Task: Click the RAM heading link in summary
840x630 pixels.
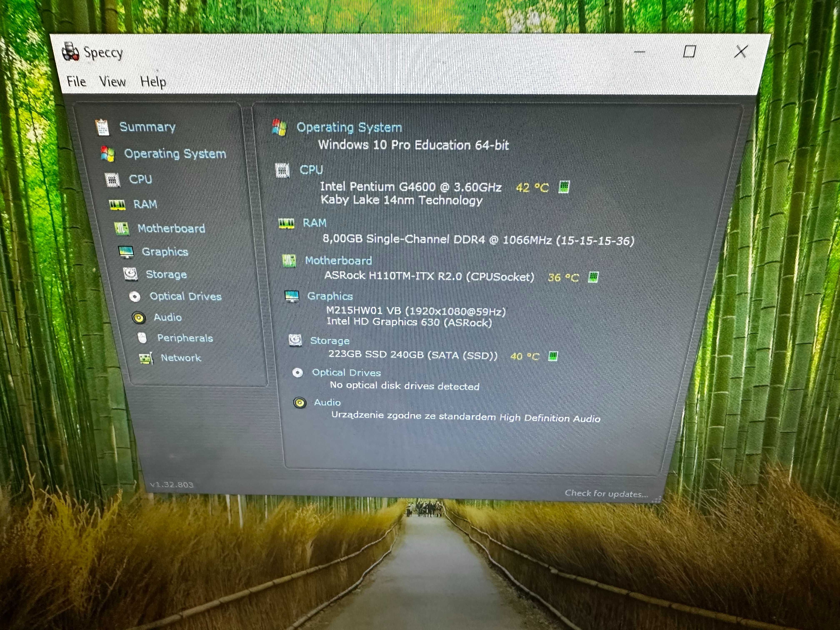Action: [x=314, y=223]
